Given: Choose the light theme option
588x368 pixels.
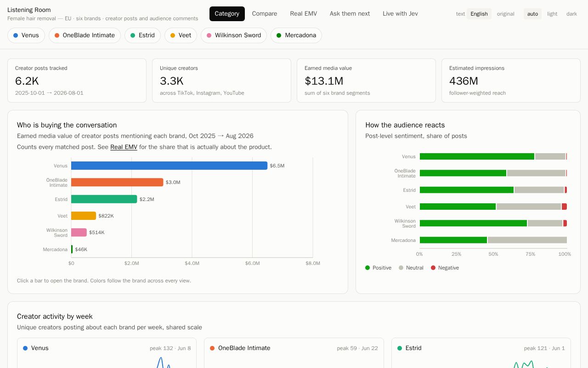Looking at the screenshot, I should pos(552,14).
